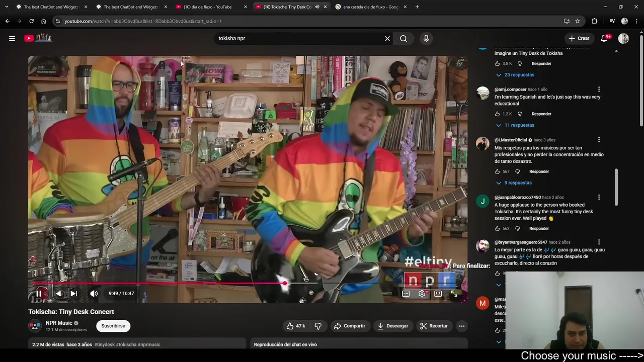The width and height of the screenshot is (644, 362).
Task: Clear the search text with the X
Action: [387, 38]
